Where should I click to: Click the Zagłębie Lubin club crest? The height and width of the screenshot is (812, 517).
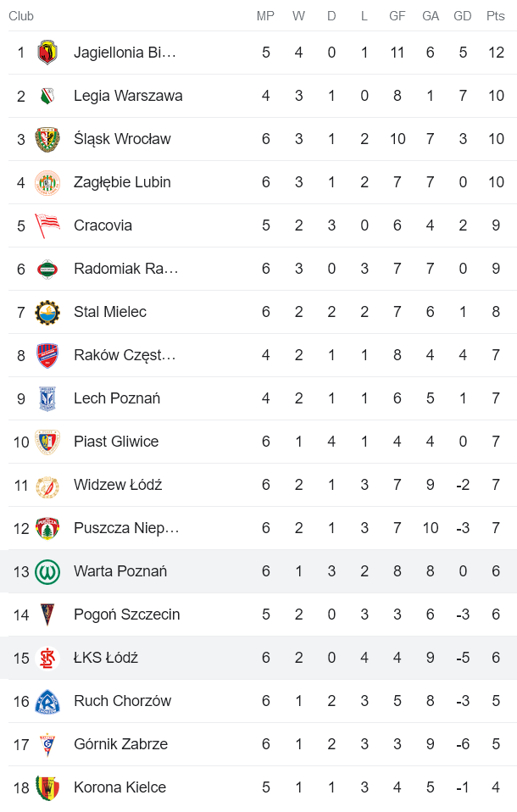click(x=49, y=181)
